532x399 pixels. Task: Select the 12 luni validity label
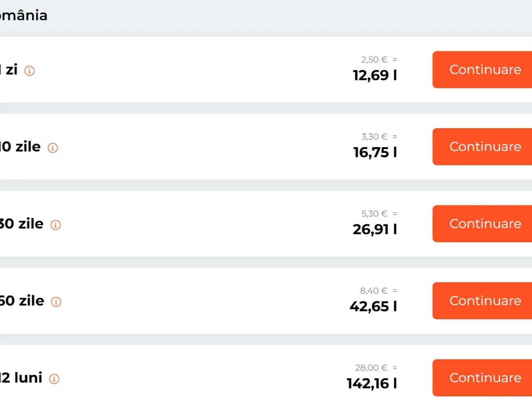pyautogui.click(x=21, y=378)
